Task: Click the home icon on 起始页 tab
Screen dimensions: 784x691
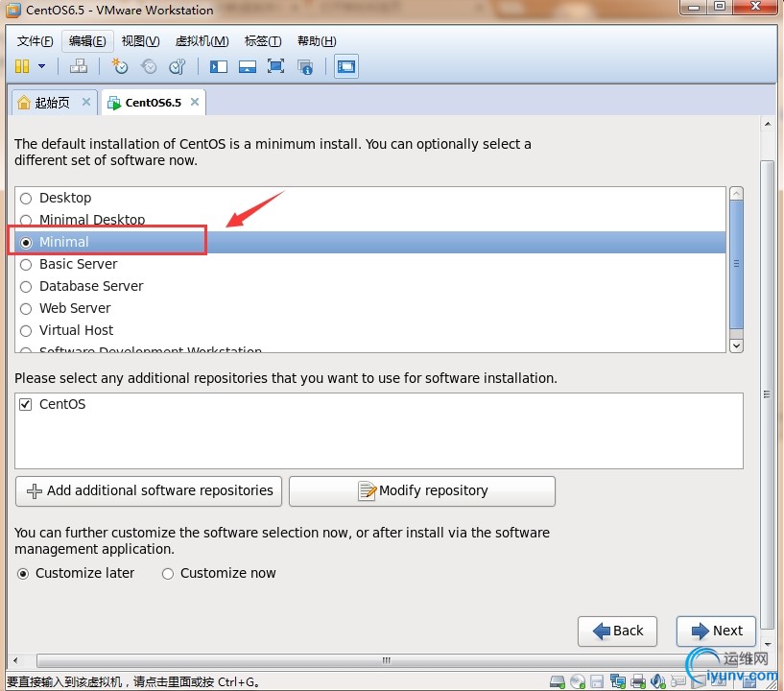Action: (x=23, y=103)
